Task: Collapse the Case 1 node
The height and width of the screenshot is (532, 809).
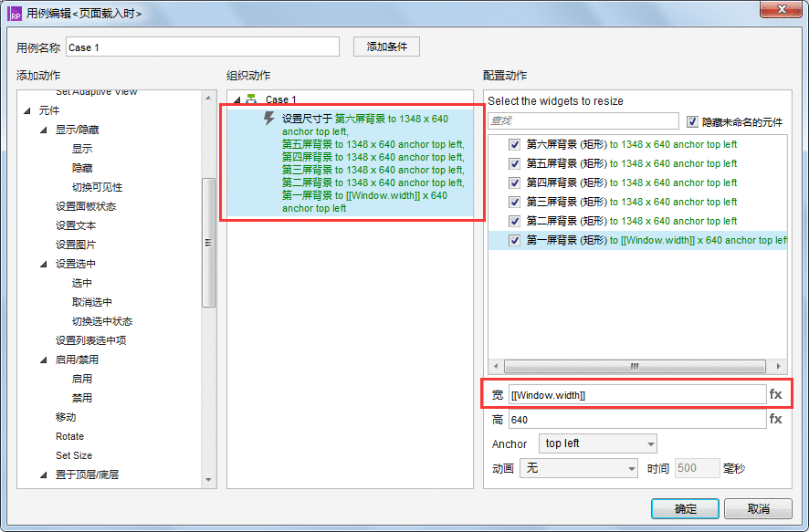Action: 236,99
